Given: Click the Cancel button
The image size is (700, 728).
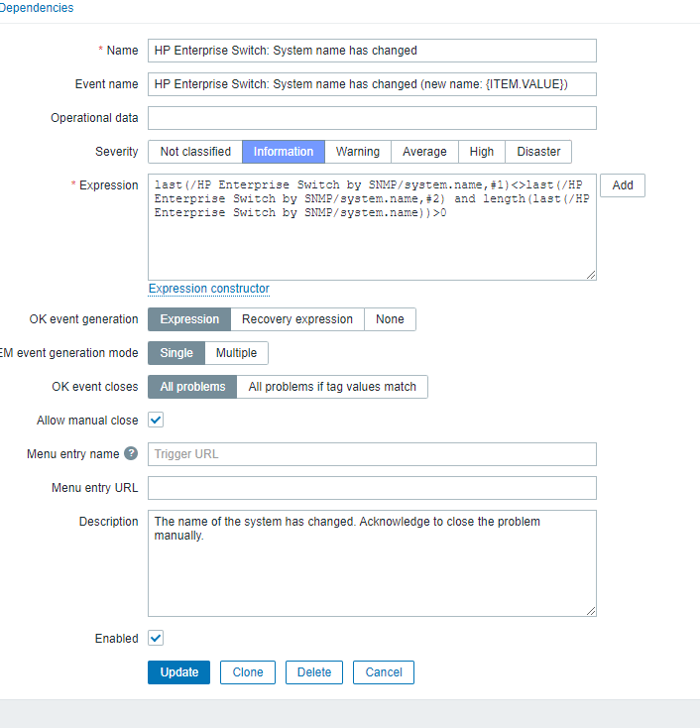Looking at the screenshot, I should pos(384,672).
